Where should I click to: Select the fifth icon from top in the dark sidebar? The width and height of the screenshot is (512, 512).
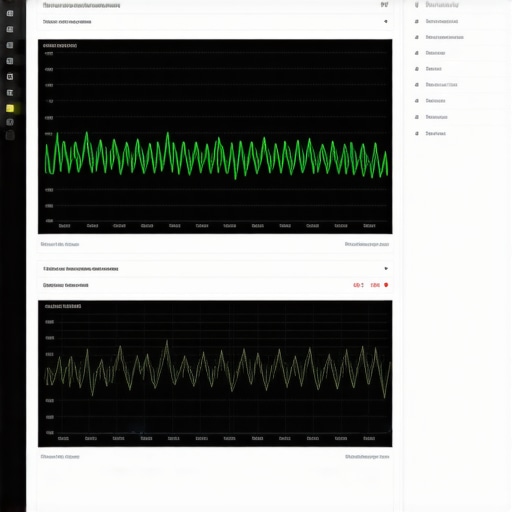10,77
